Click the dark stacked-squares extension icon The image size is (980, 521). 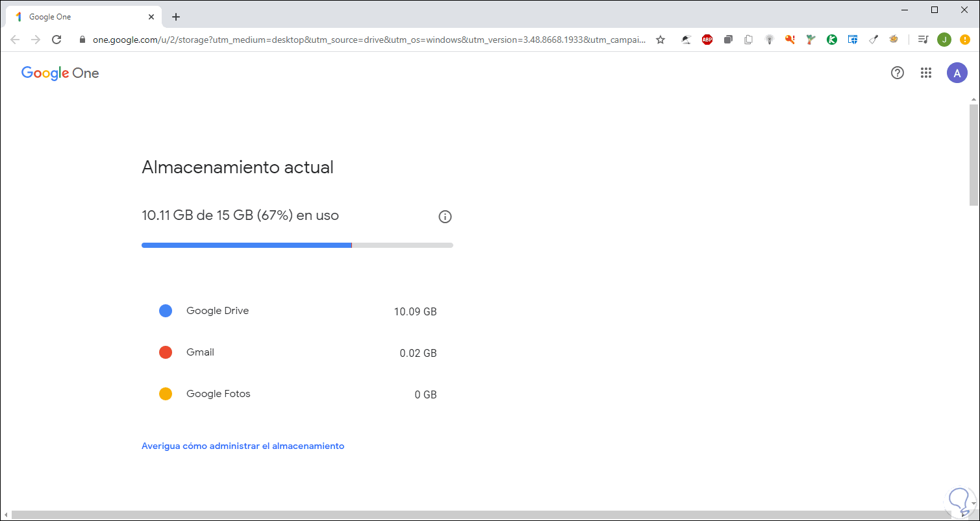[x=728, y=40]
